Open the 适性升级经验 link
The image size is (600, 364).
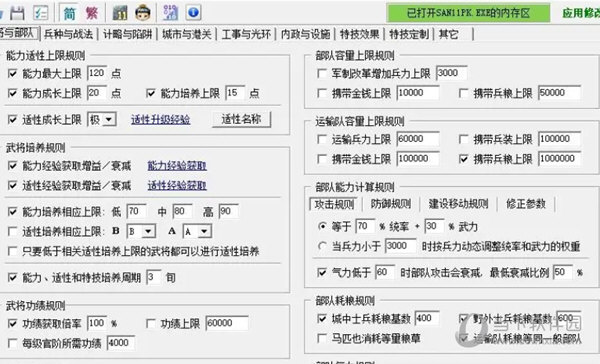(161, 119)
